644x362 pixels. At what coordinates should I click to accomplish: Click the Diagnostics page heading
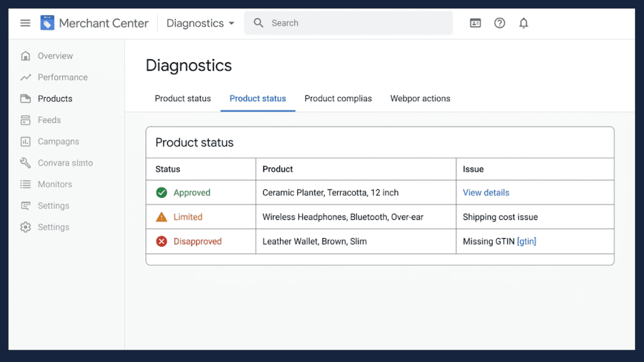189,65
